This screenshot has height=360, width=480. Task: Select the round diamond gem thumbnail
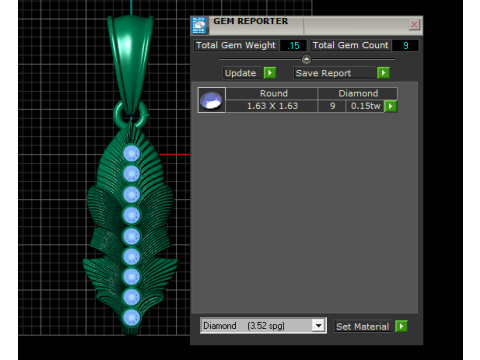(212, 100)
